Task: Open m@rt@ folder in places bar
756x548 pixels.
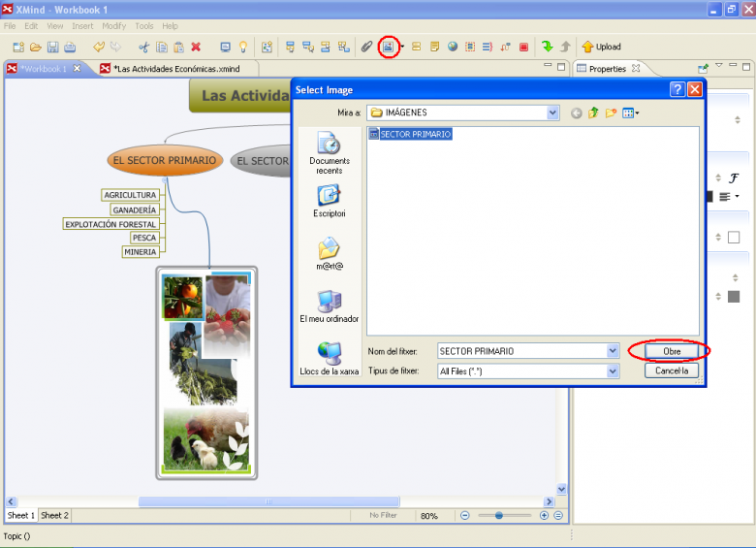Action: pos(330,254)
